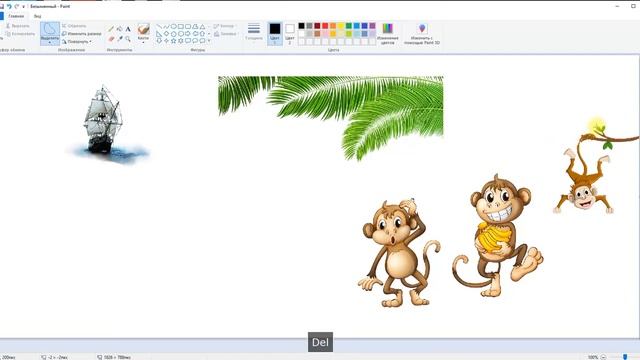This screenshot has height=360, width=640.
Task: Pick the red palette swatch
Action: pyautogui.click(x=325, y=26)
